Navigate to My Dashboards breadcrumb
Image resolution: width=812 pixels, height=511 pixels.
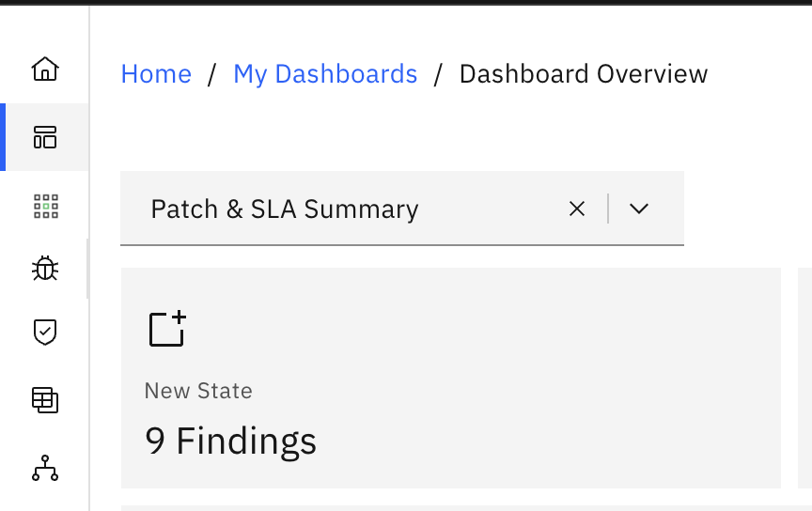[x=325, y=74]
